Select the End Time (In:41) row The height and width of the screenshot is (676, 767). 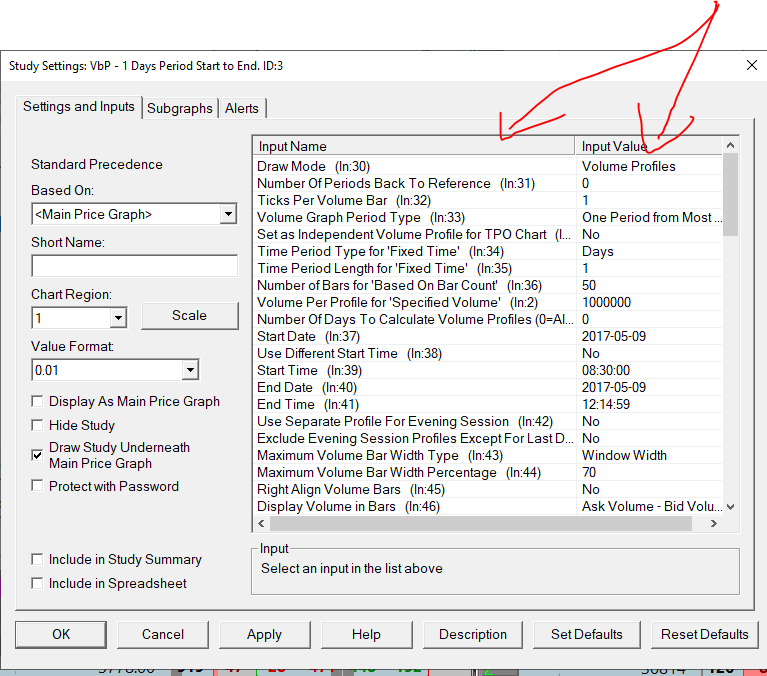(488, 405)
